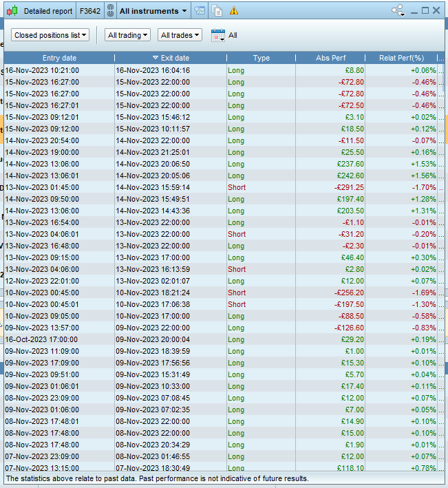448x488 pixels.
Task: Select entry date 07-Nov-2023 23:09:00
Action: click(42, 456)
